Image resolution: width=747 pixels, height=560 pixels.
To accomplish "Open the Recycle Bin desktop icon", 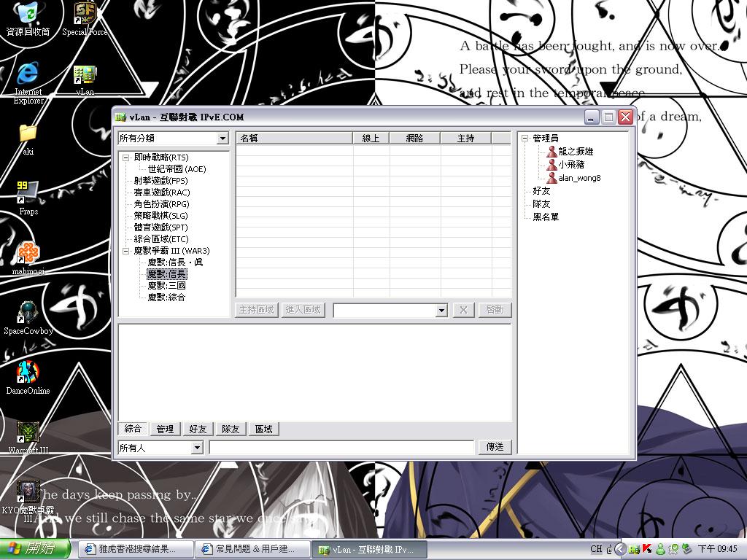I will [27, 18].
